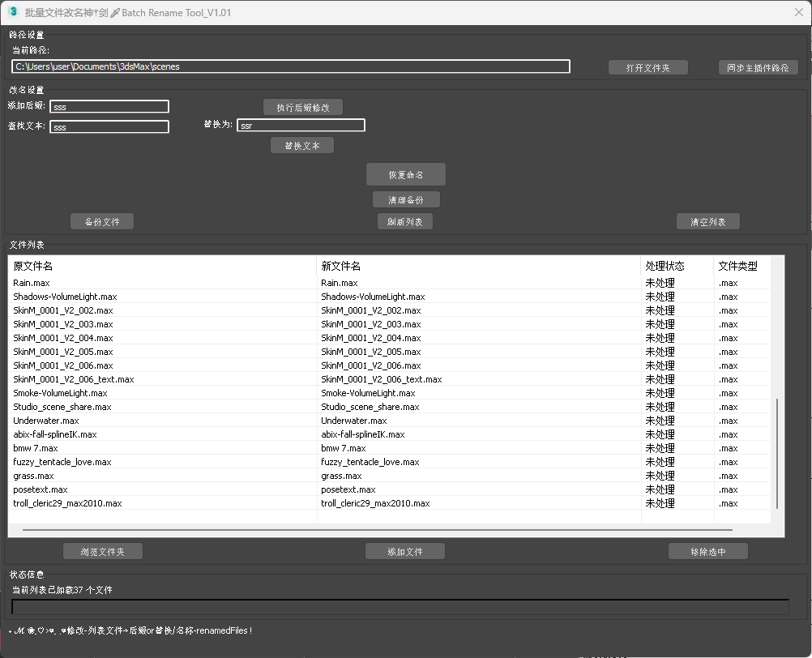Click 执行后缀修改 to apply the suffix

pos(303,108)
